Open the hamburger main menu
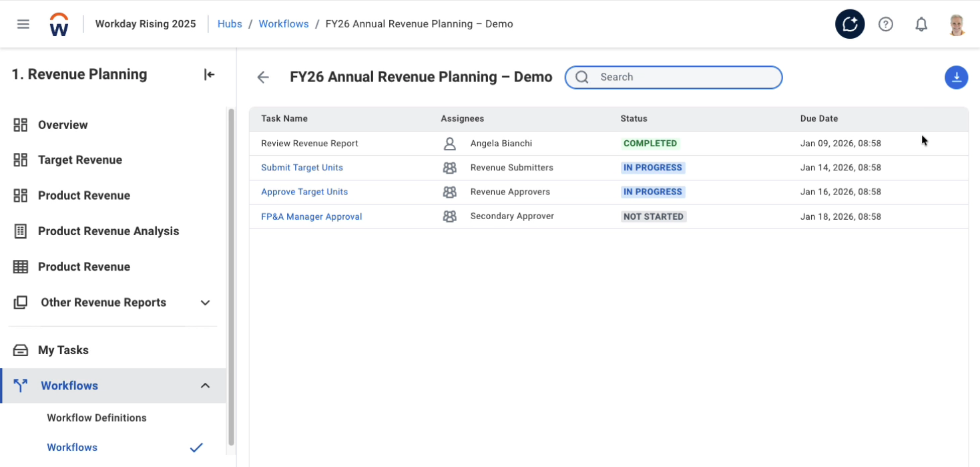Image resolution: width=980 pixels, height=467 pixels. tap(23, 24)
